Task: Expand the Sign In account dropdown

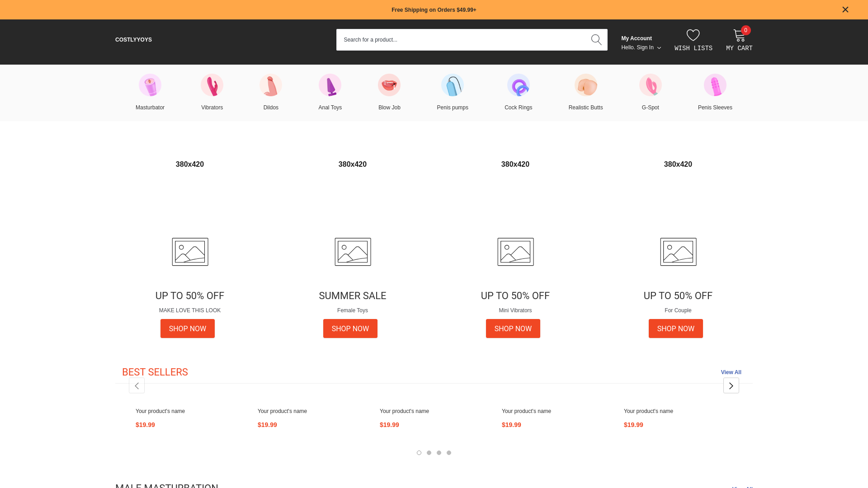Action: click(x=641, y=47)
